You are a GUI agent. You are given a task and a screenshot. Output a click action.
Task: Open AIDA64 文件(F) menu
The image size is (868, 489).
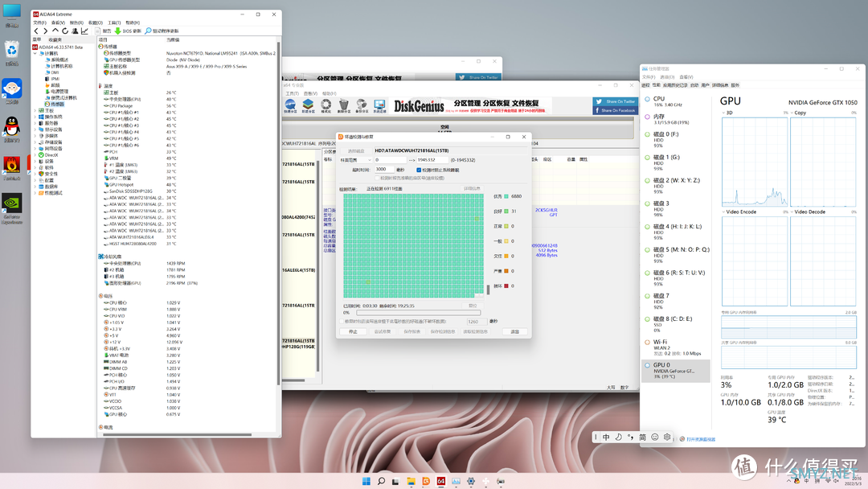tap(40, 23)
